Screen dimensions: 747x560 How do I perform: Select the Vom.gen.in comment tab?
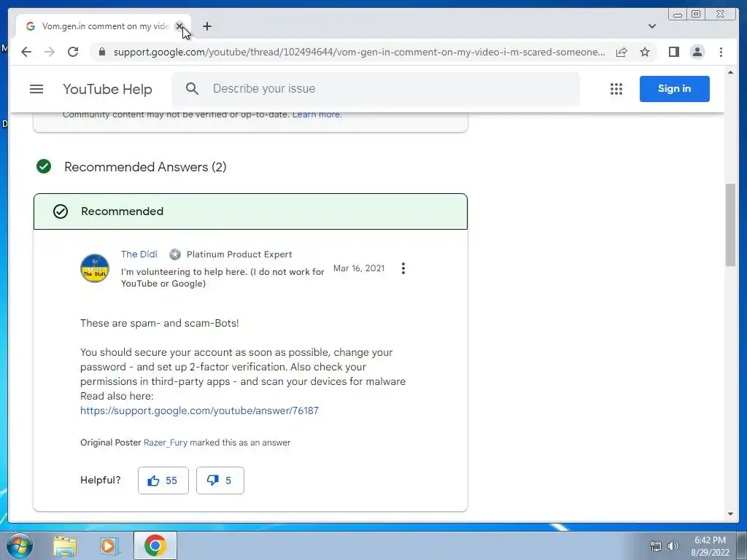(104, 26)
